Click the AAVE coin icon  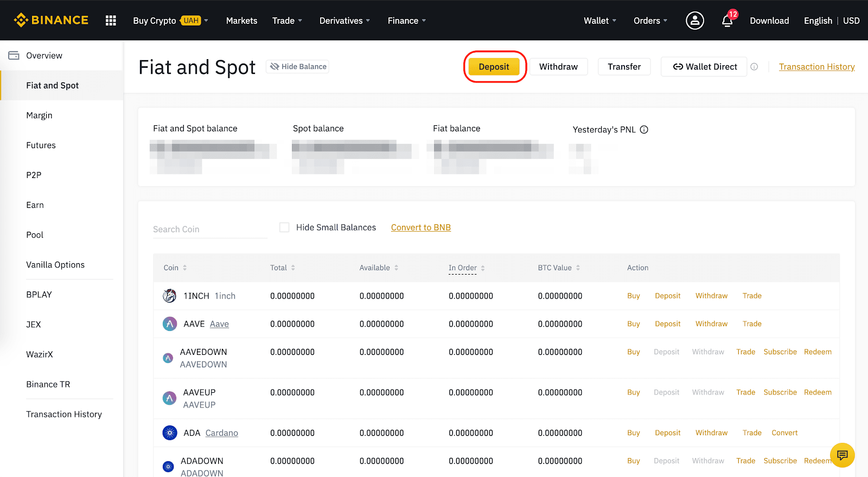(170, 324)
